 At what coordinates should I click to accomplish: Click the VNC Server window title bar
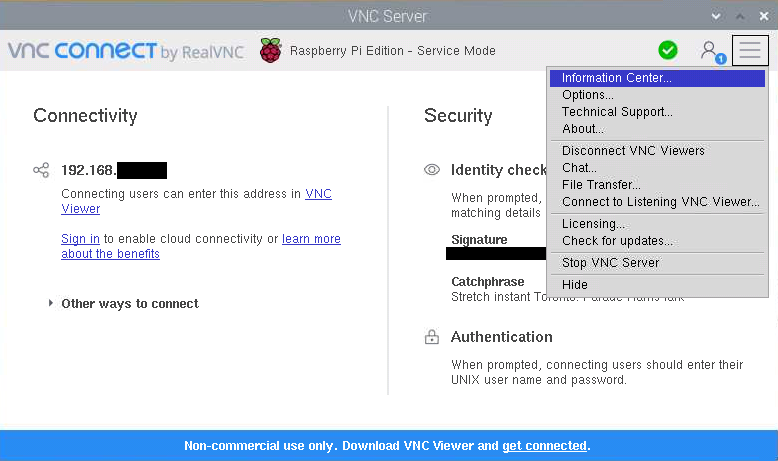[387, 16]
